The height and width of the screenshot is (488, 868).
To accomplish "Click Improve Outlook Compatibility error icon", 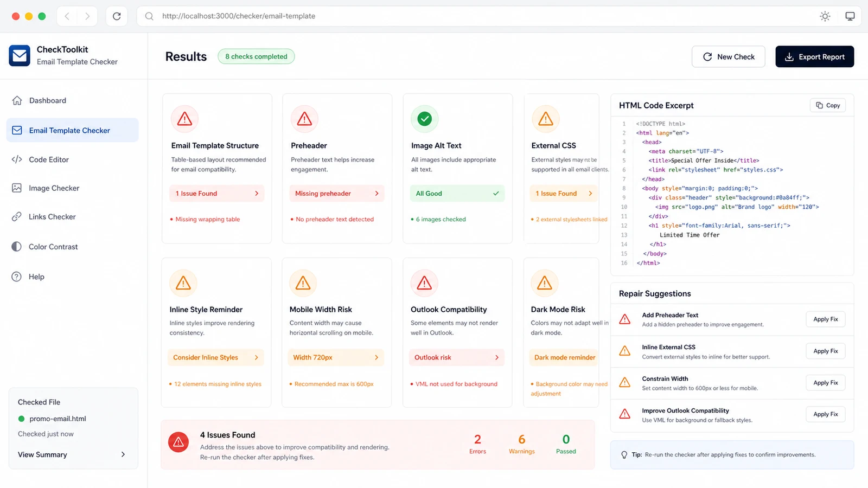I will [625, 414].
